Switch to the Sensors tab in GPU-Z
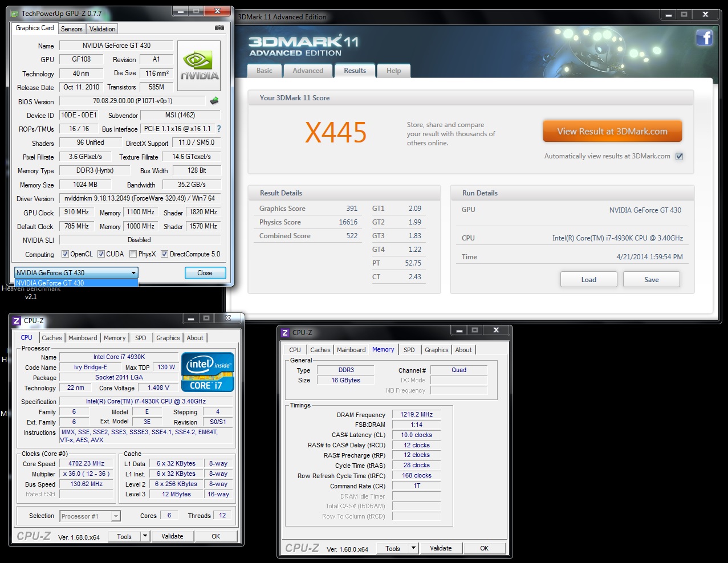 [x=72, y=28]
